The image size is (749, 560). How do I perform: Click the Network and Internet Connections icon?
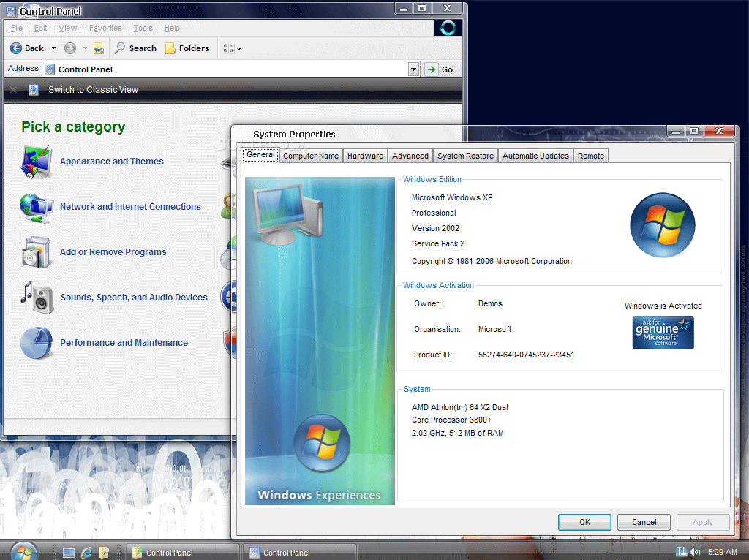coord(37,208)
